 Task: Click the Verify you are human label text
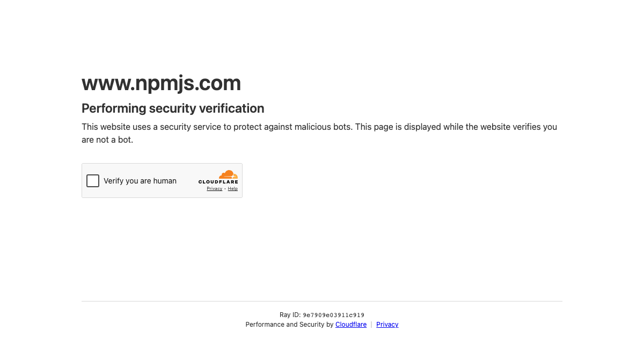(140, 181)
